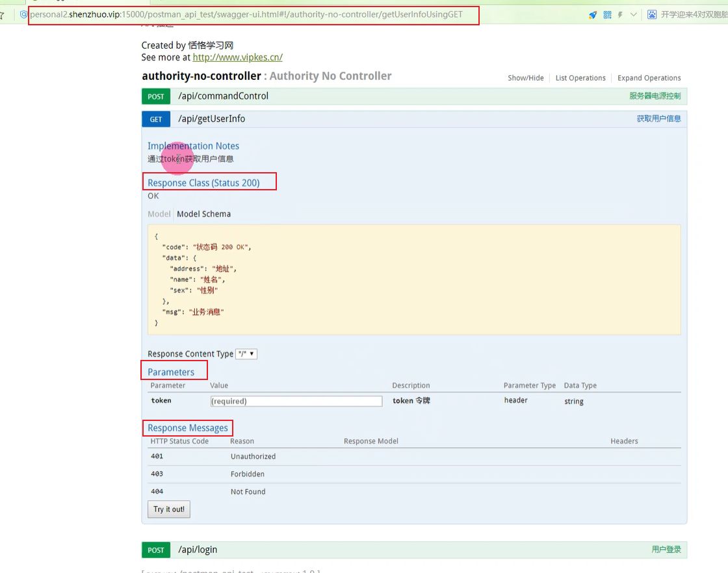
Task: Switch to the Model tab
Action: click(x=159, y=214)
